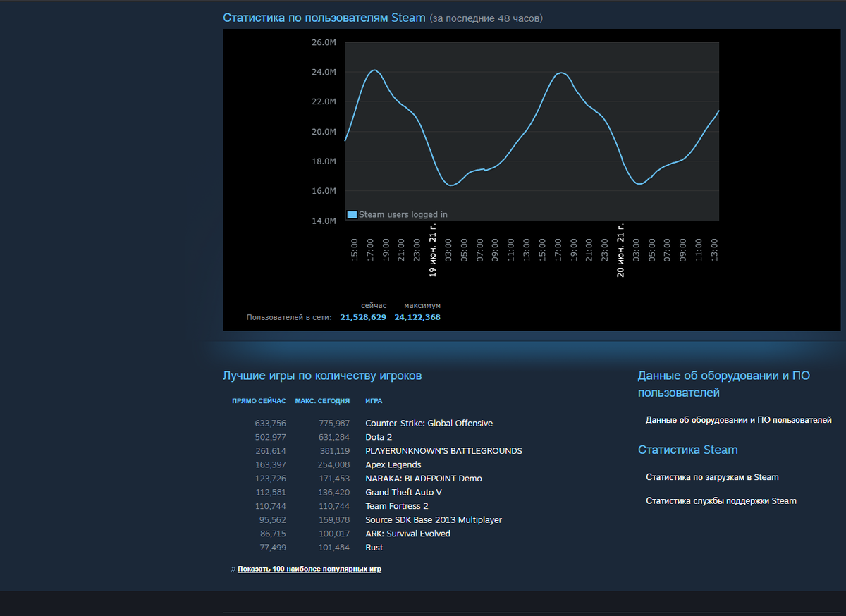
Task: Click the 163,397 current players value
Action: tap(271, 464)
